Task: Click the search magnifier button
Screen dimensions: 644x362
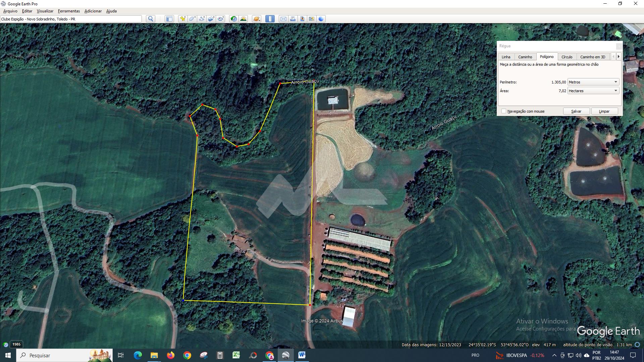Action: [x=151, y=19]
